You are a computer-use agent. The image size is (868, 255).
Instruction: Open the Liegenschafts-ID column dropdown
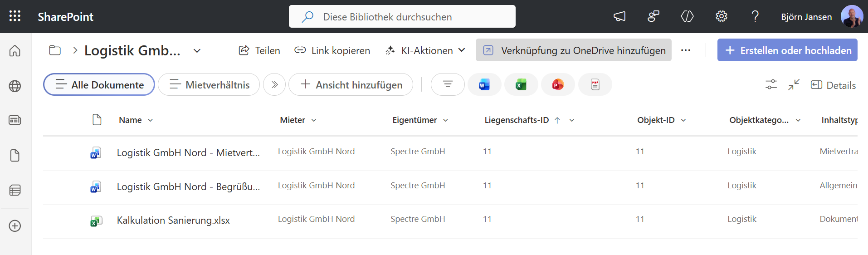click(572, 120)
